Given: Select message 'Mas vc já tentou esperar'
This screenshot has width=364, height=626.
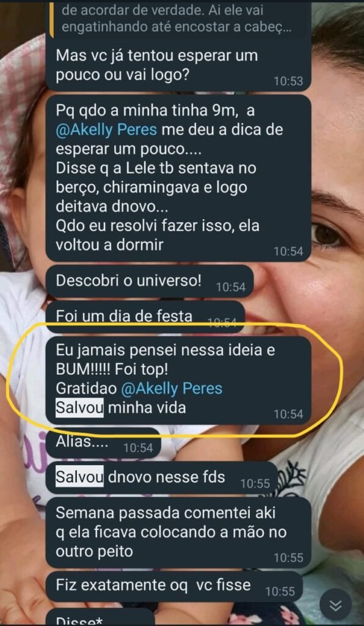Looking at the screenshot, I should pos(178,66).
